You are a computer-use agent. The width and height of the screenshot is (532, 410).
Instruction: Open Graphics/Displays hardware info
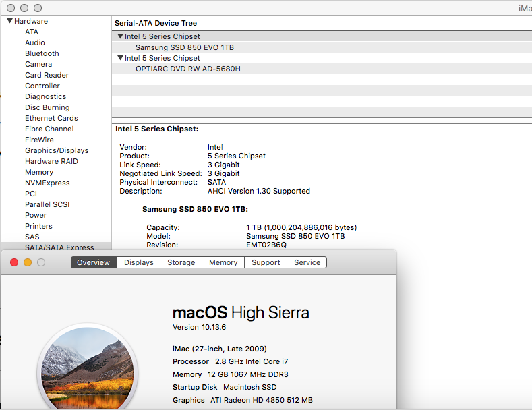click(57, 150)
